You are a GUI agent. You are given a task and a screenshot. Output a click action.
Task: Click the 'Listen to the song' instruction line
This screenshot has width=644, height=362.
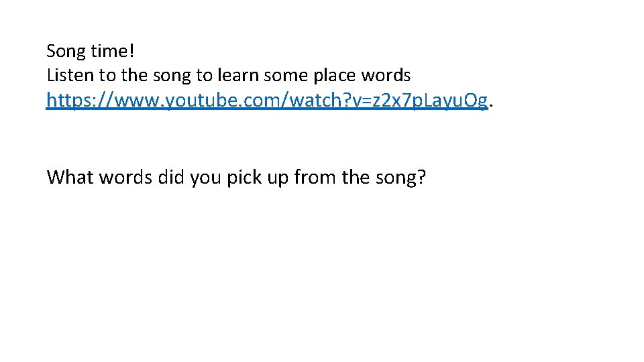228,75
